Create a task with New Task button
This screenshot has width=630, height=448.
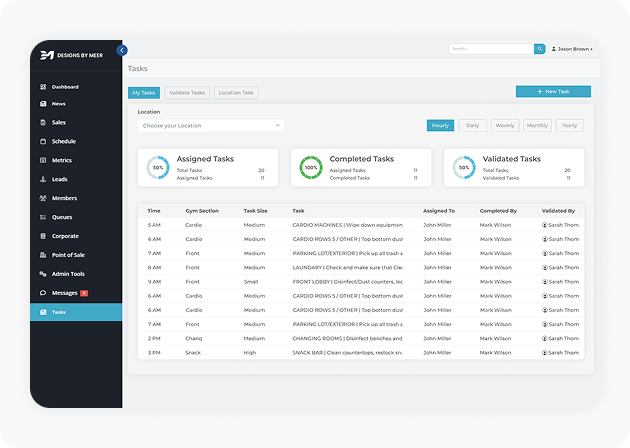(x=553, y=92)
